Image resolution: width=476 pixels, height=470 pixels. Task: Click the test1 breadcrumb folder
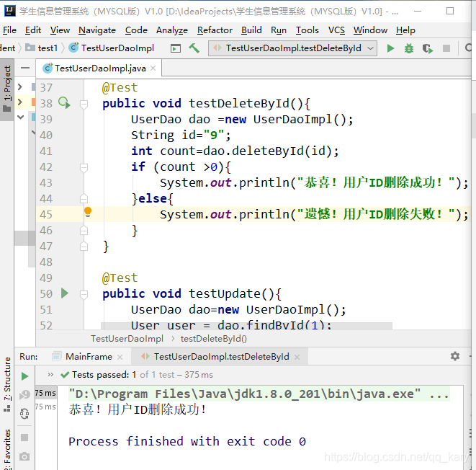(42, 48)
